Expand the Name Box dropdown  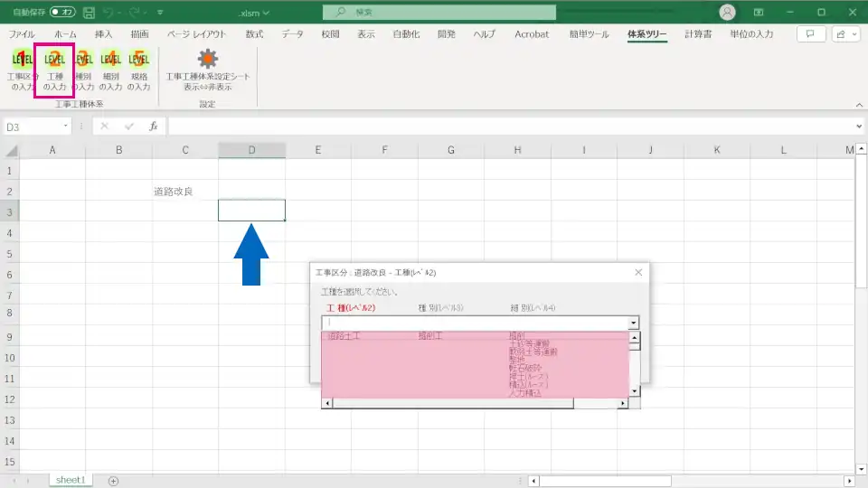point(64,127)
